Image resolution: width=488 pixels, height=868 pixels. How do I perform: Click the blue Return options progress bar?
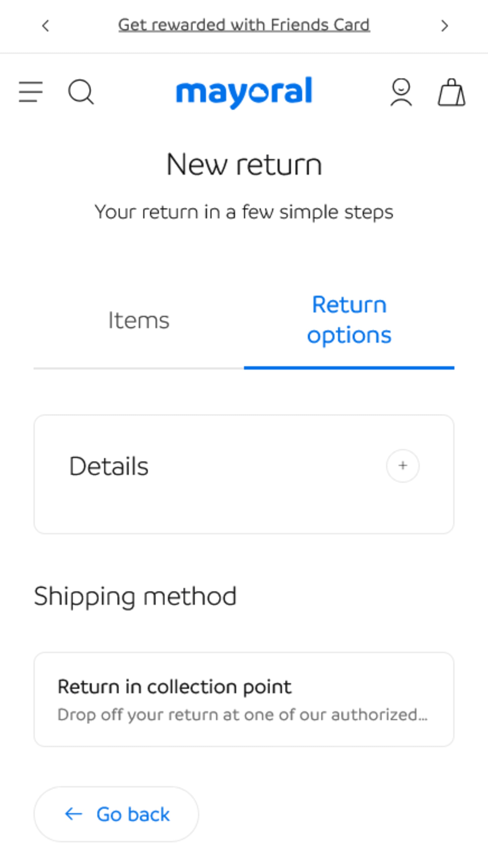point(349,367)
